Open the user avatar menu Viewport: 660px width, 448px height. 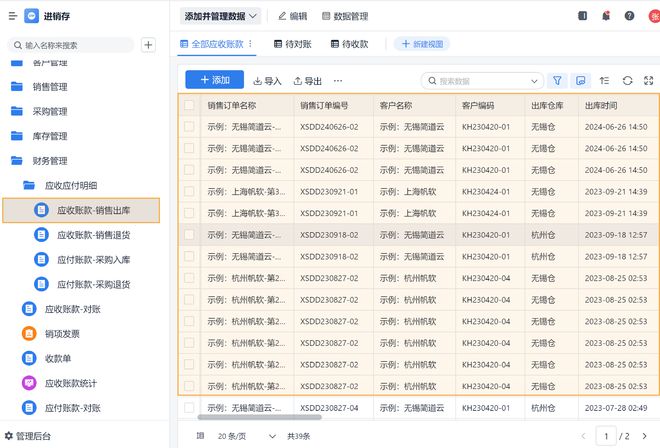pos(654,16)
